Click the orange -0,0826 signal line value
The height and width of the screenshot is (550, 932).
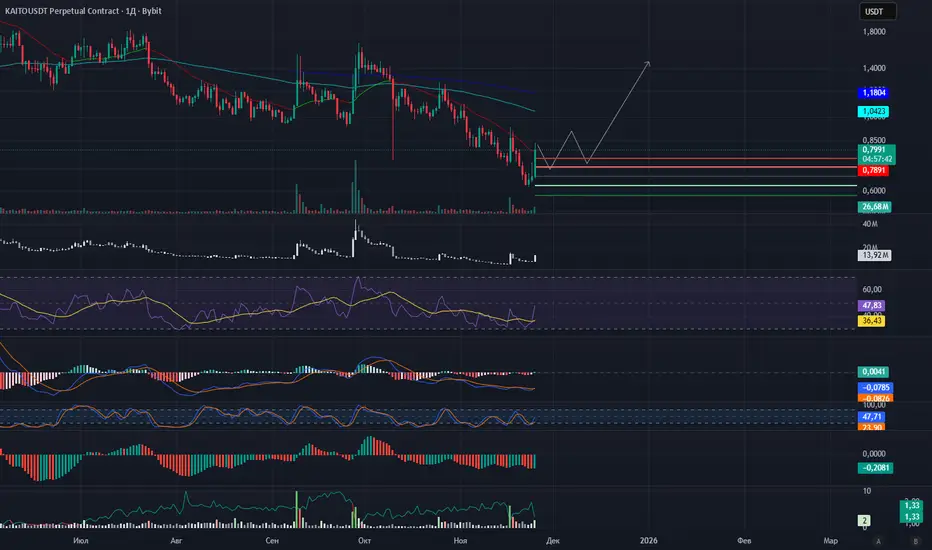(875, 398)
